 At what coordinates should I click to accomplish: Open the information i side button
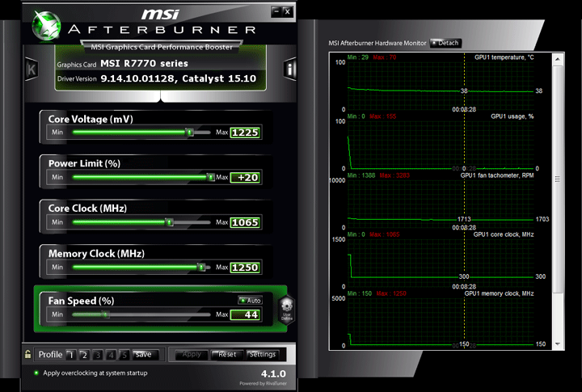pos(290,69)
